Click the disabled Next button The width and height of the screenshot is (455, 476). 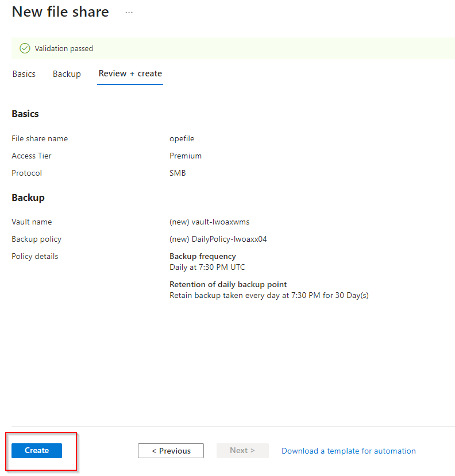pos(242,451)
